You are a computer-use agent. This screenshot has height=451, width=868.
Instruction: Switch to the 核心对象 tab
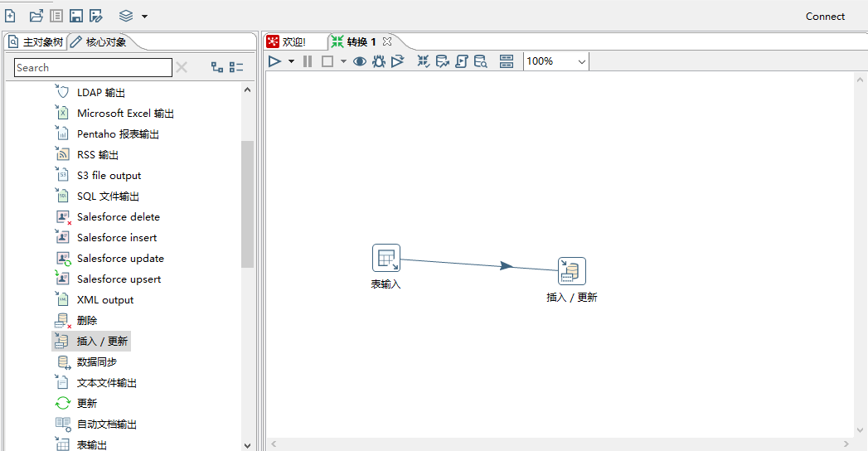click(99, 42)
